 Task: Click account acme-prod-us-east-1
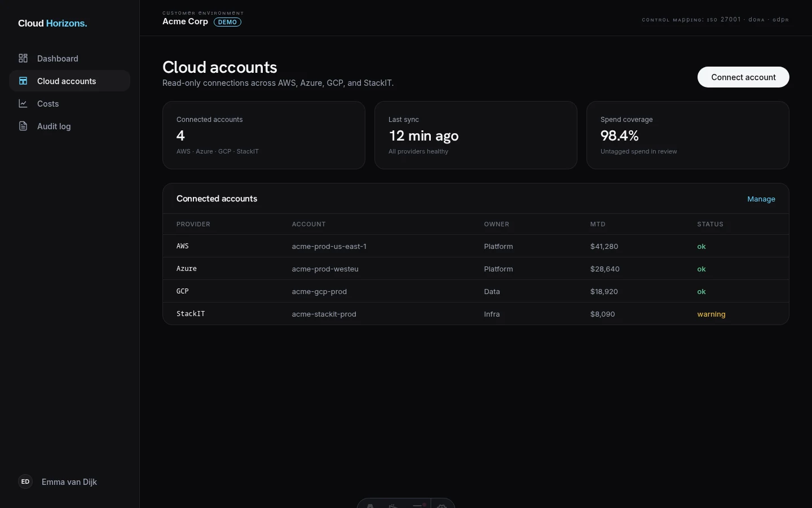click(x=329, y=246)
